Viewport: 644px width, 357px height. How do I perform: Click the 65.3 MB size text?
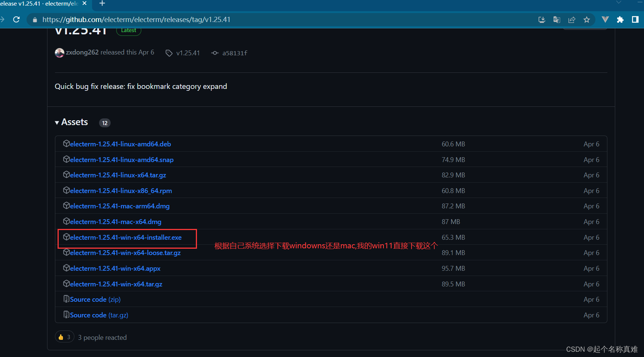coord(453,238)
